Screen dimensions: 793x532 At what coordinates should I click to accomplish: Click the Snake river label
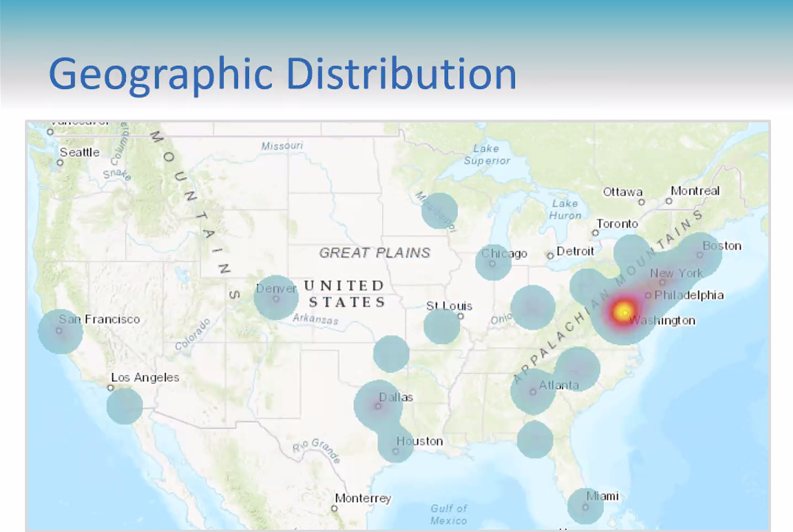[x=117, y=174]
